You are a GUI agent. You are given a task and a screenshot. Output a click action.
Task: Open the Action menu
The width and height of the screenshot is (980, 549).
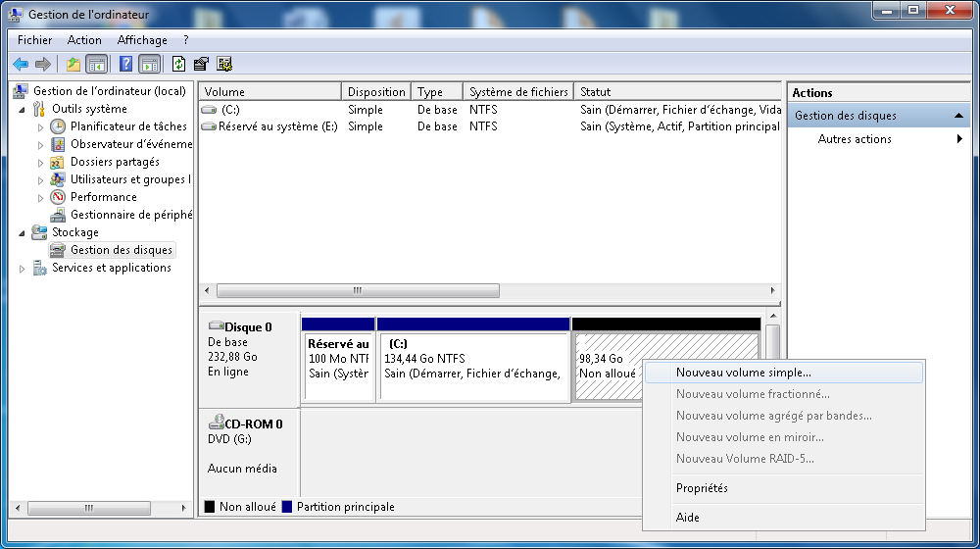click(x=84, y=40)
